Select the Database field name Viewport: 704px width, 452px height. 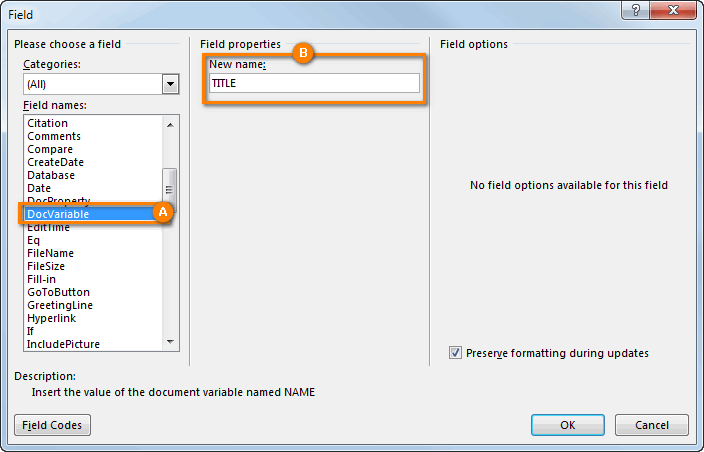click(x=51, y=175)
